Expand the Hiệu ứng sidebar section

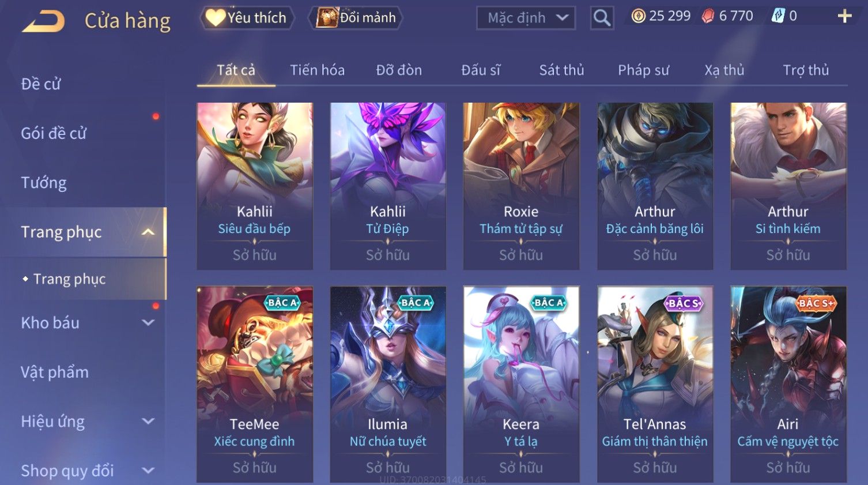click(148, 422)
